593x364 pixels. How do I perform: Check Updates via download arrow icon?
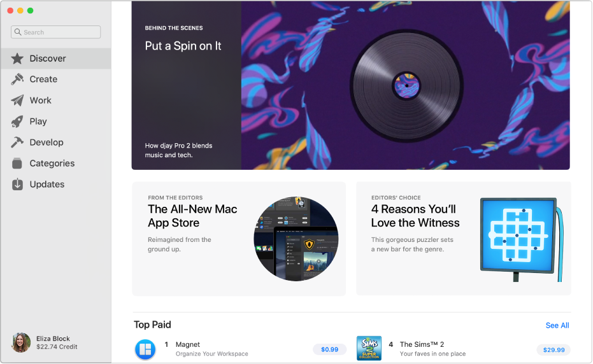point(17,185)
